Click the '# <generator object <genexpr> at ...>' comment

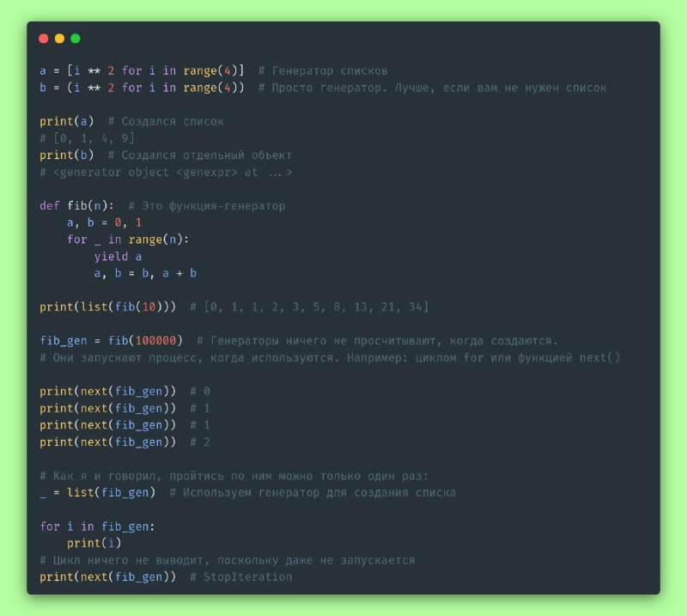coord(166,173)
